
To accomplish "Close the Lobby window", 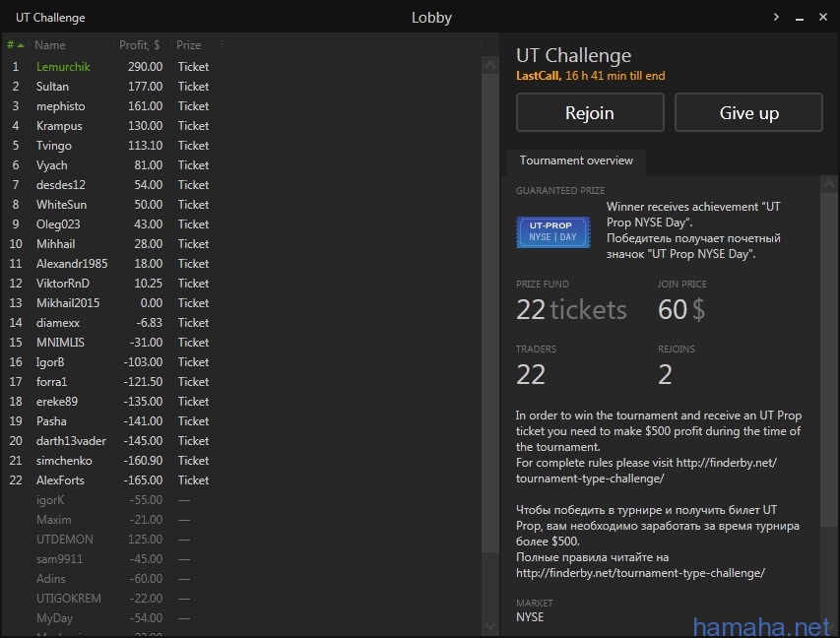I will pos(823,17).
